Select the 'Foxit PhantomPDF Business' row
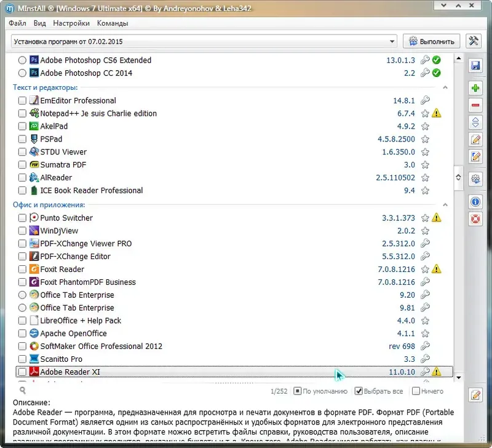 234,282
